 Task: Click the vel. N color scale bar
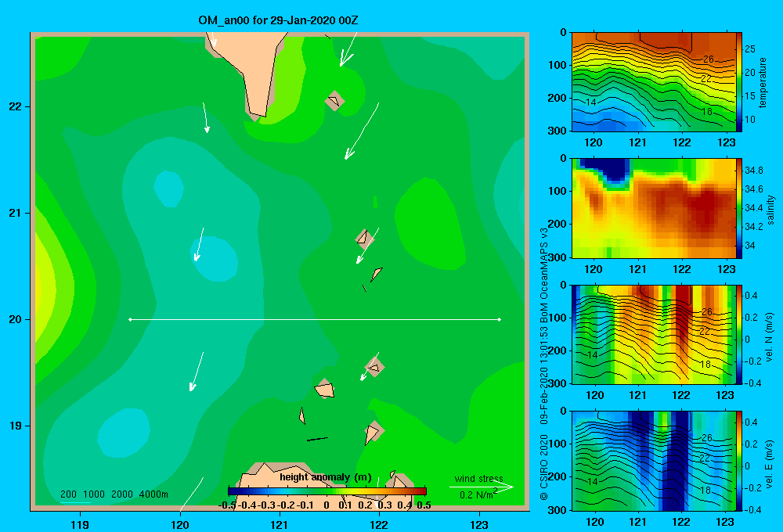[739, 334]
